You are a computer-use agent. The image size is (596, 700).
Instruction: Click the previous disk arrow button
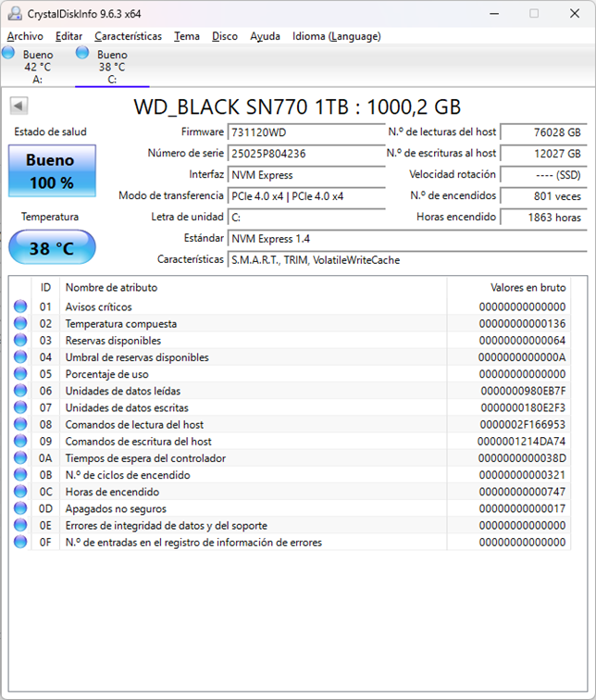pyautogui.click(x=18, y=106)
